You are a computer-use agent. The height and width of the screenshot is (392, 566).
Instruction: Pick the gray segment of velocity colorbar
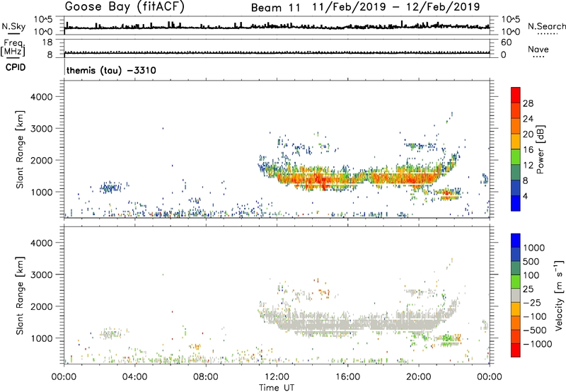point(516,295)
